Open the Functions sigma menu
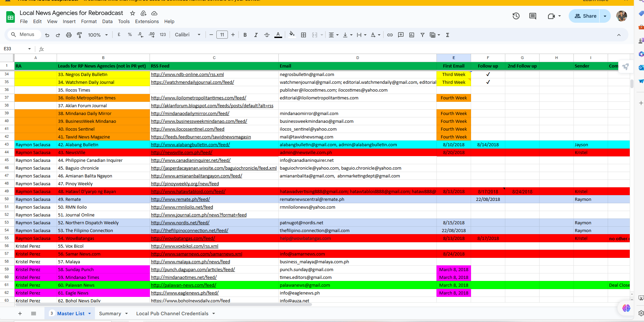 point(448,35)
